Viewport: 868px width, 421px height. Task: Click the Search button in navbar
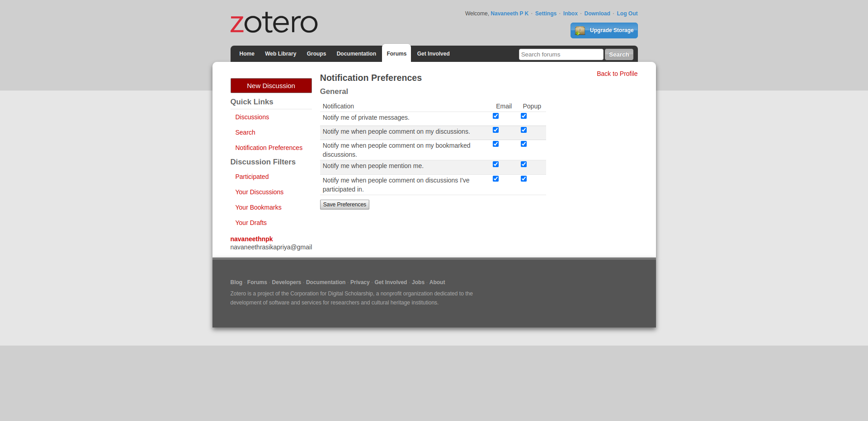click(619, 55)
